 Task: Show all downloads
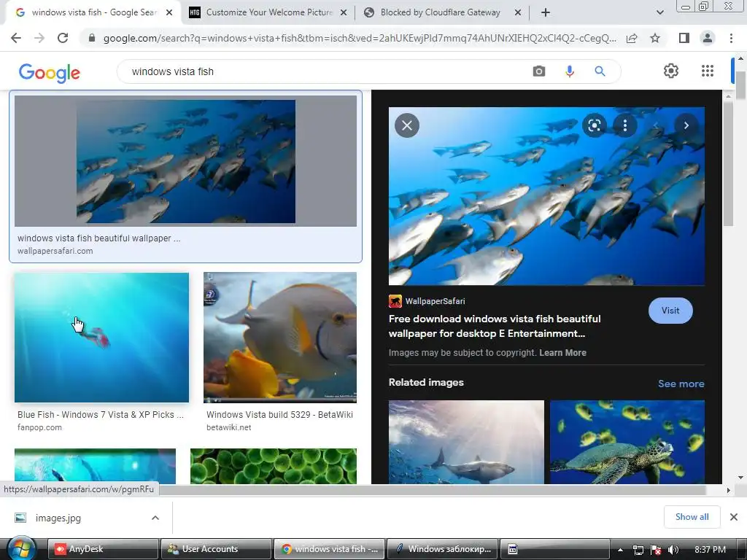coord(692,517)
